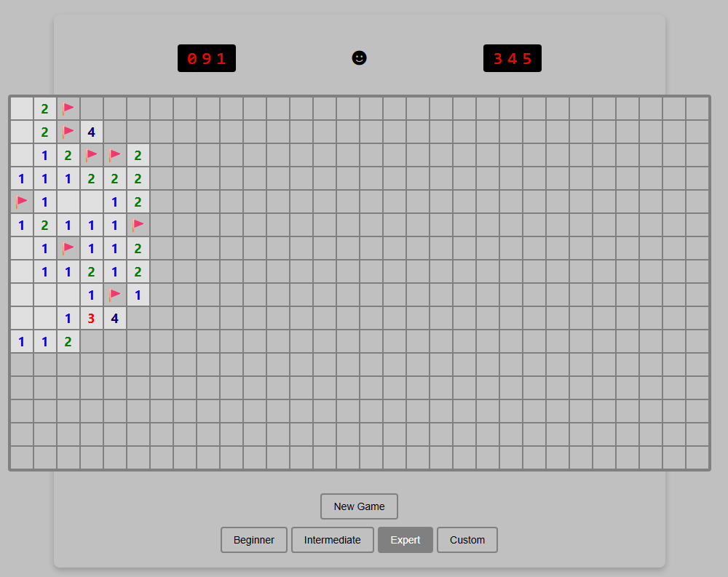Click the covered cell right of the sixth-row flag

[x=162, y=225]
